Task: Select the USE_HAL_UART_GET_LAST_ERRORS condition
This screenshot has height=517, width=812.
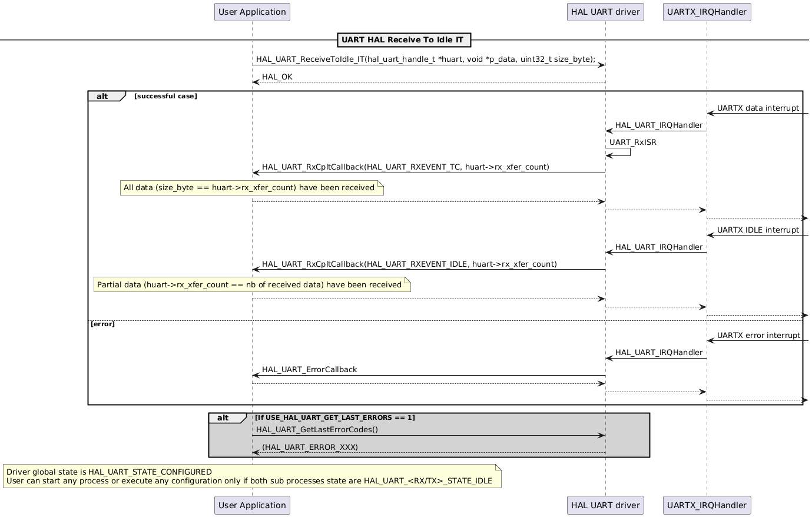Action: coord(335,417)
